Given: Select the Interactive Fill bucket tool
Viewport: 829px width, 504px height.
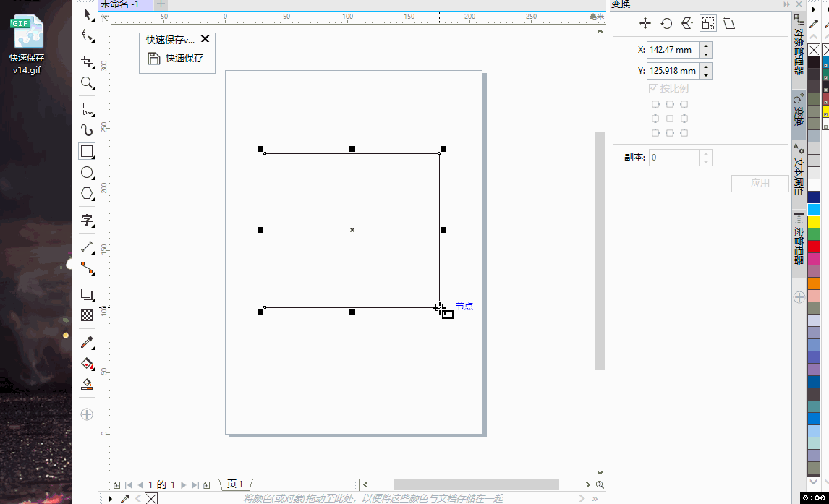Looking at the screenshot, I should pyautogui.click(x=88, y=364).
